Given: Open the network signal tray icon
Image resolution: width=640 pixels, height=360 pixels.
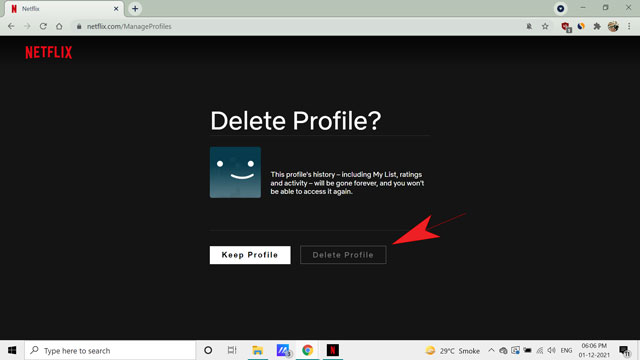Looking at the screenshot, I should 540,351.
